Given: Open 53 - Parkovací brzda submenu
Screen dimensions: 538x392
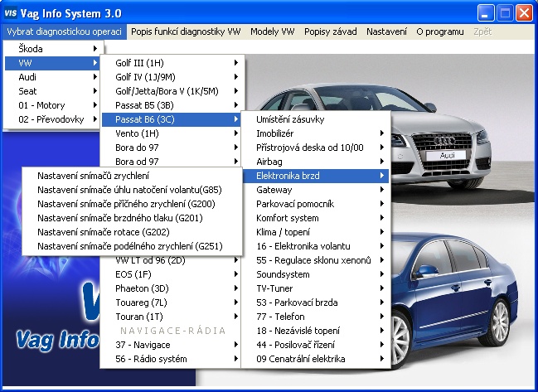Looking at the screenshot, I should point(316,302).
